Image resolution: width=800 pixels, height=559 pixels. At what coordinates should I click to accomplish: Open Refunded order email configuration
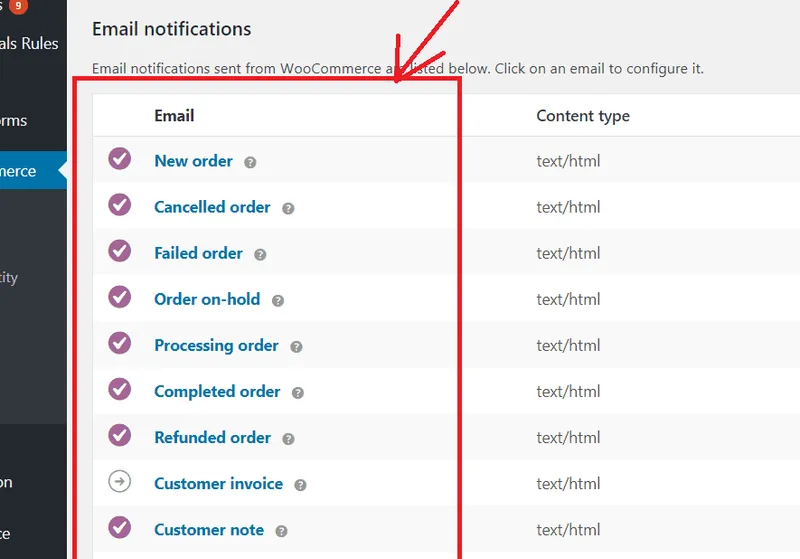[x=212, y=437]
